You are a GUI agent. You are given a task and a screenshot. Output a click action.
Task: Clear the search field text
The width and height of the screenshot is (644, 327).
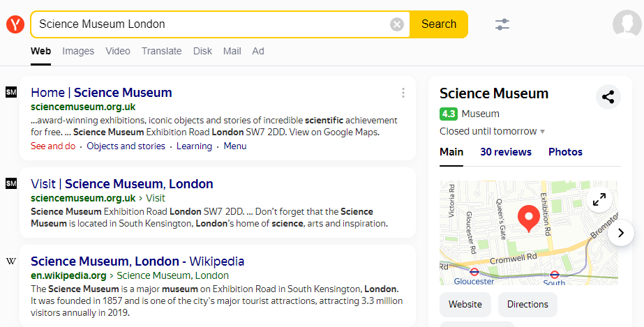397,24
